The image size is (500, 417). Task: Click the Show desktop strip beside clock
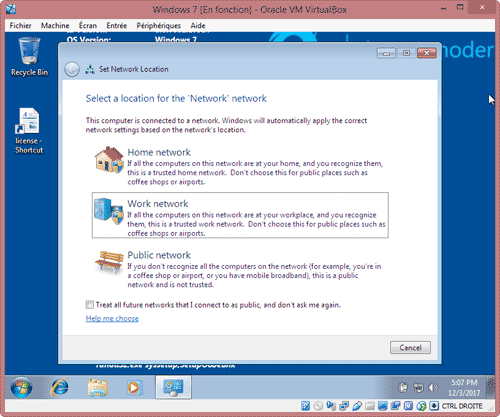click(x=491, y=387)
